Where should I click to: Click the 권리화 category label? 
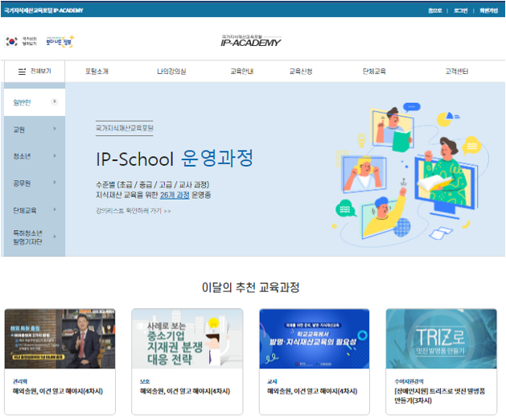click(19, 381)
